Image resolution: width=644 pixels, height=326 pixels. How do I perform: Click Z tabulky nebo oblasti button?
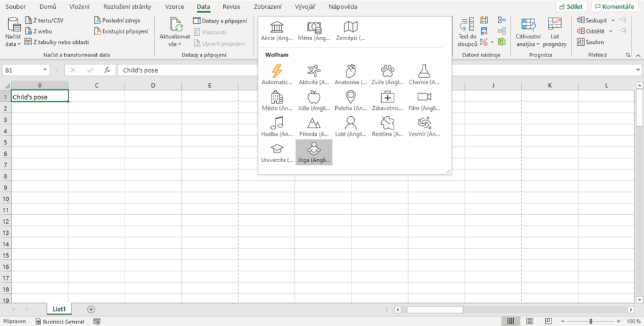[x=57, y=42]
